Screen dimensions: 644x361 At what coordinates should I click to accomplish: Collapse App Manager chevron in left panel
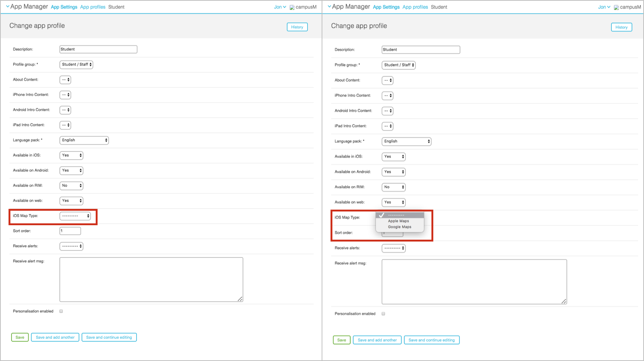point(7,6)
